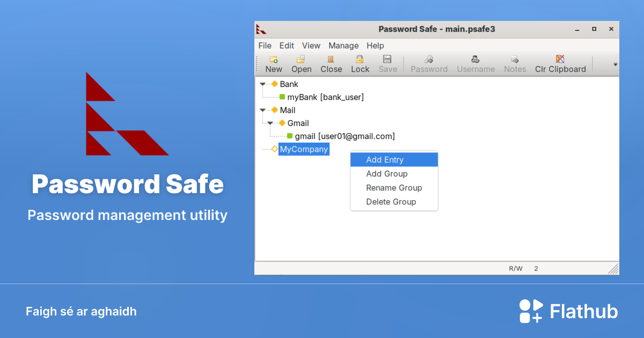The height and width of the screenshot is (338, 644).
Task: Create a new safe with the New icon
Action: coord(274,64)
